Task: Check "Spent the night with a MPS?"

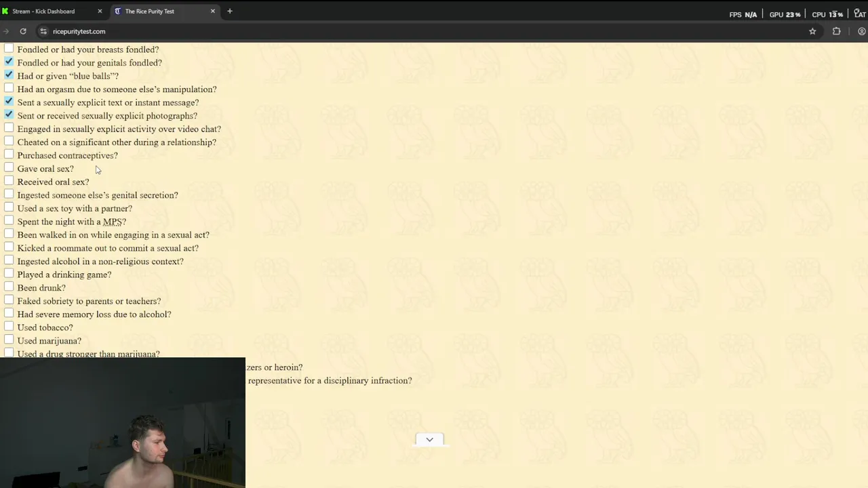Action: pyautogui.click(x=9, y=221)
